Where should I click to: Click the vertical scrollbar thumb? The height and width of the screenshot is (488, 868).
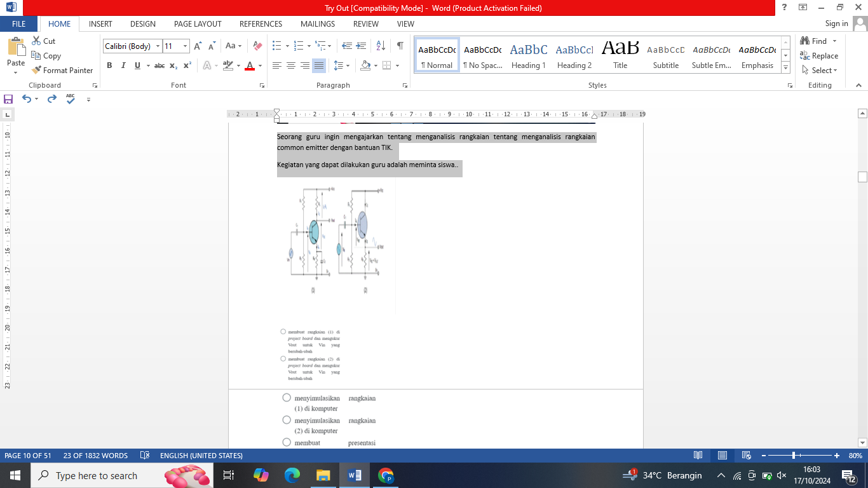tap(862, 177)
